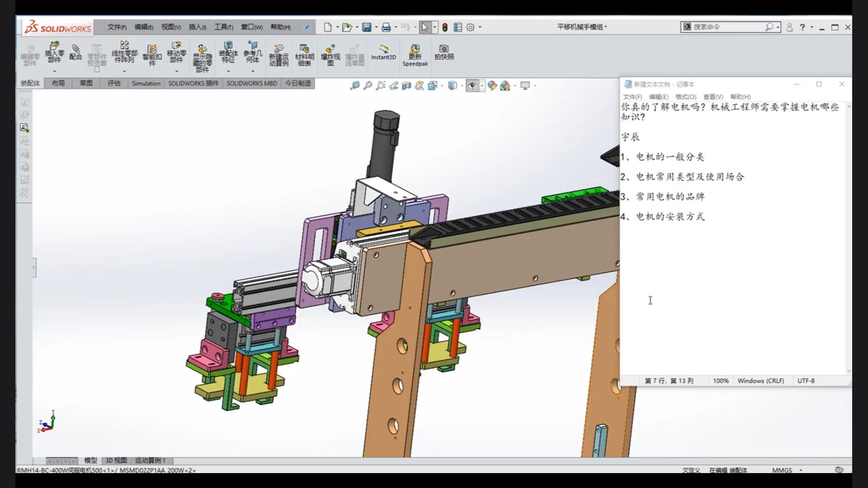Viewport: 868px width, 488px height.
Task: Open the File Properties icon
Action: [x=458, y=27]
